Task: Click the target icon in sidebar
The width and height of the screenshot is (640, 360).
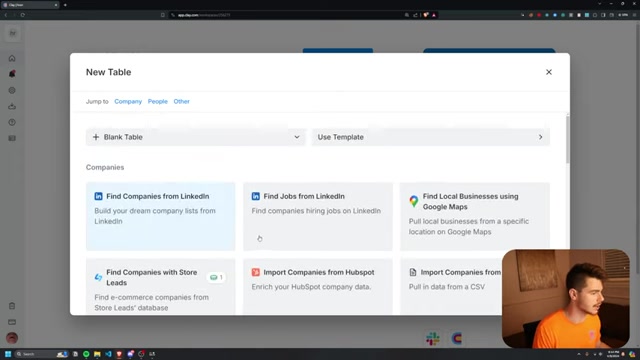Action: pyautogui.click(x=12, y=90)
